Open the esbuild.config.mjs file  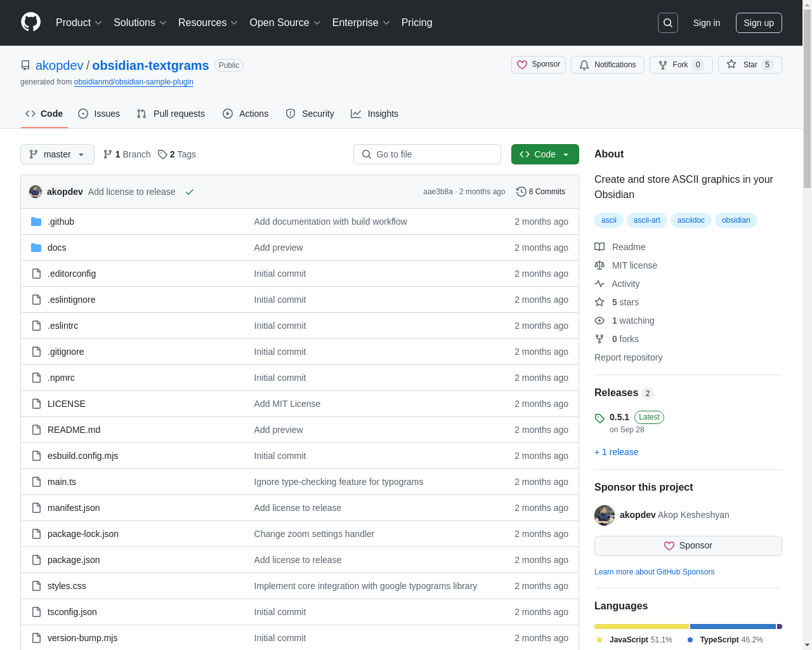tap(82, 456)
